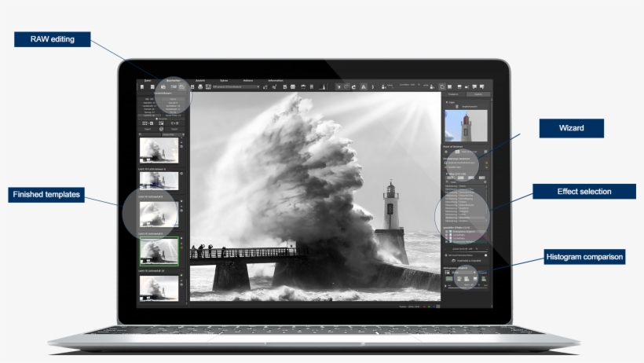Adjust the histogram strength slider at panel bottom

[467, 288]
